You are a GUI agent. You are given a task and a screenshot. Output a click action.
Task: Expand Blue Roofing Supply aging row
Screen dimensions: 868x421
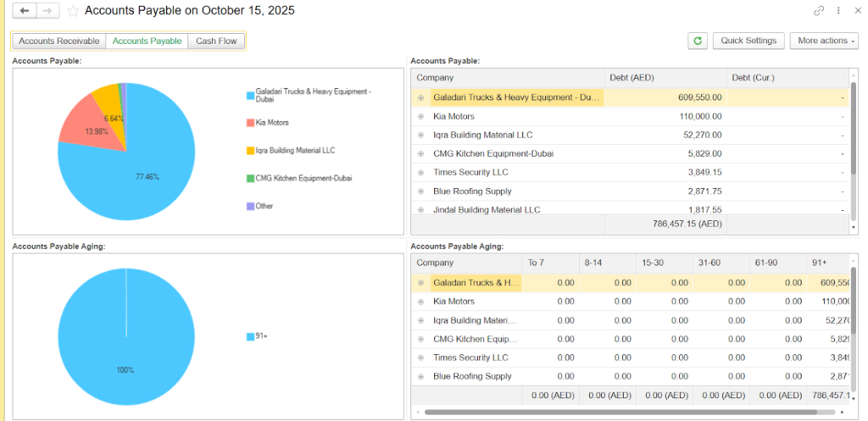tap(420, 377)
